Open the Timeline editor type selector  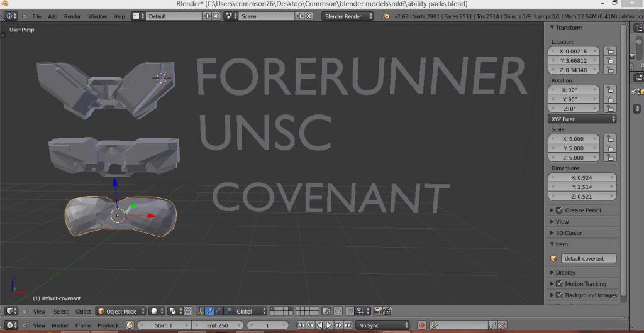(11, 325)
